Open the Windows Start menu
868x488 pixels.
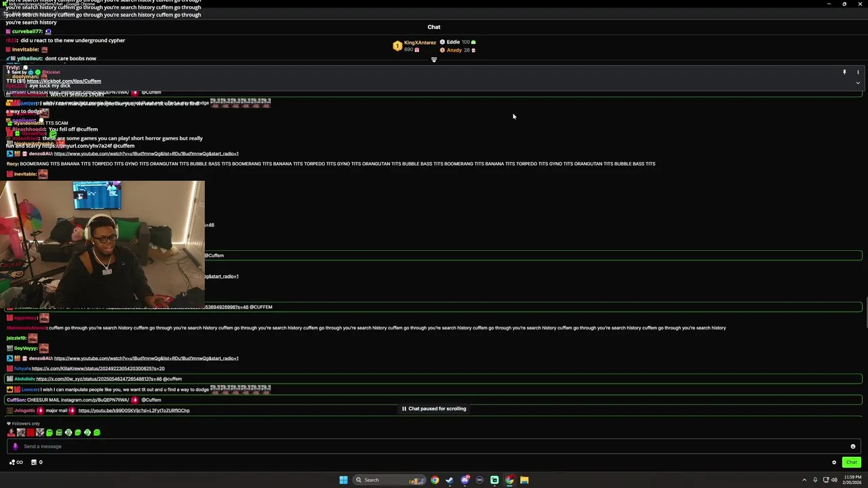click(x=344, y=480)
